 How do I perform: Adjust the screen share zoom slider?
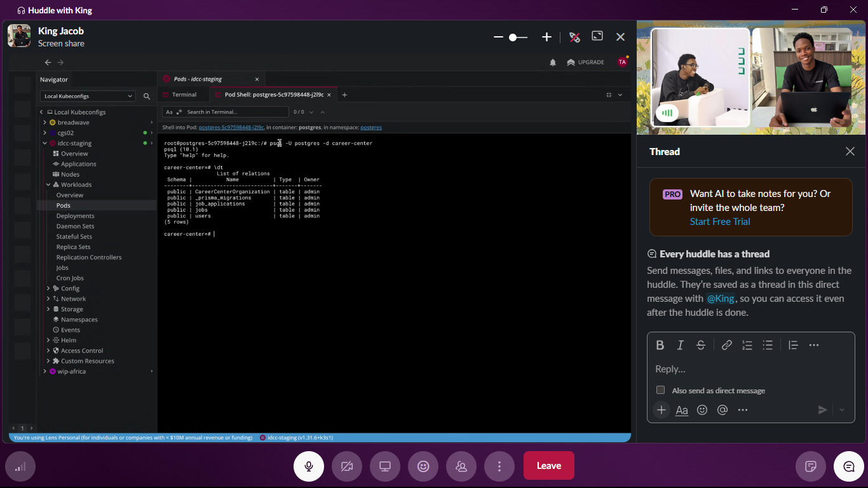point(518,37)
